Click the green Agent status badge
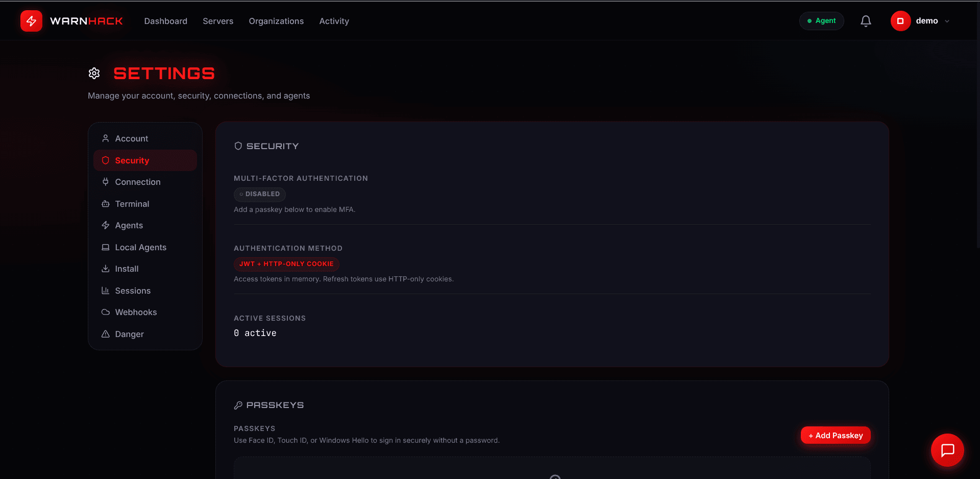This screenshot has height=479, width=980. point(821,21)
